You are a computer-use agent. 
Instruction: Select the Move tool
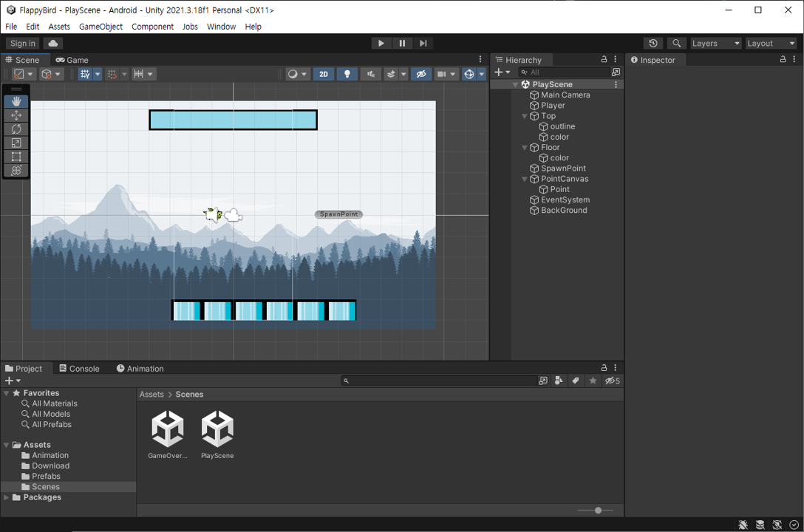pos(16,115)
